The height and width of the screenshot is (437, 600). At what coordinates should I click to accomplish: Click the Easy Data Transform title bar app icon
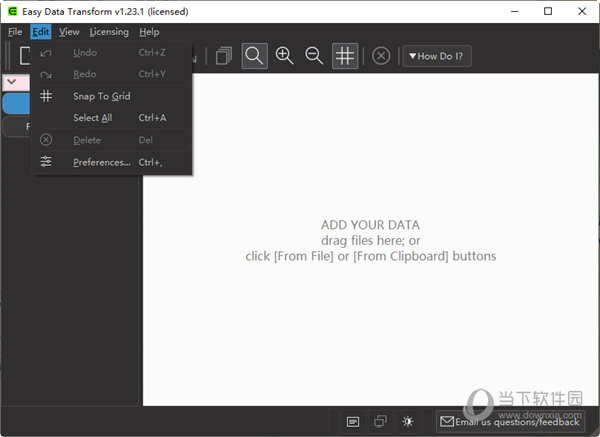[x=13, y=11]
